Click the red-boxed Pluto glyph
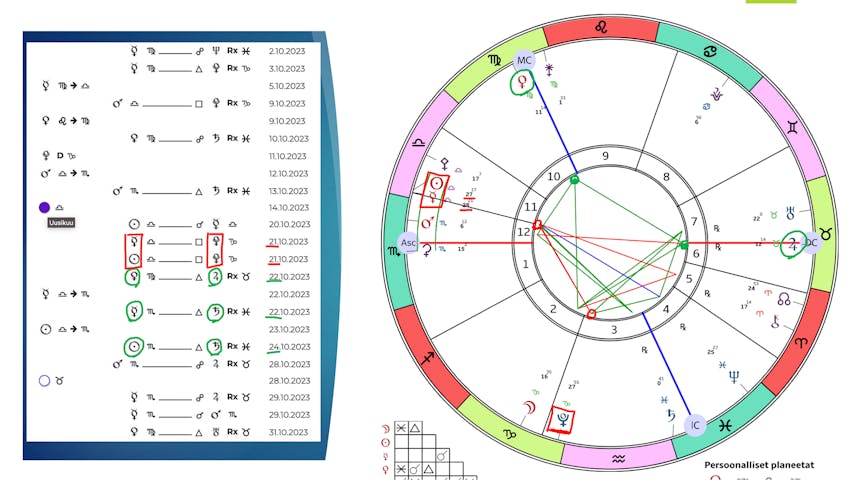 pos(563,413)
